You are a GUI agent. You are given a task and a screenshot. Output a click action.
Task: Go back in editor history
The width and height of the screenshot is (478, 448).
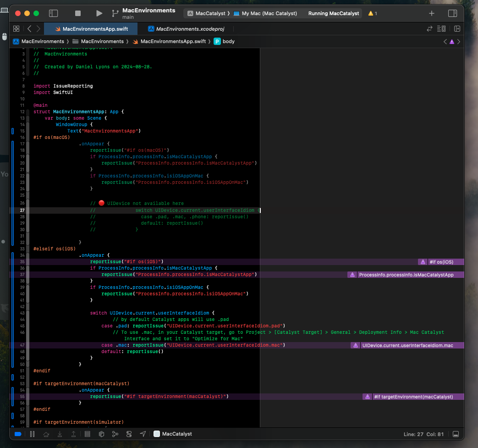(29, 29)
